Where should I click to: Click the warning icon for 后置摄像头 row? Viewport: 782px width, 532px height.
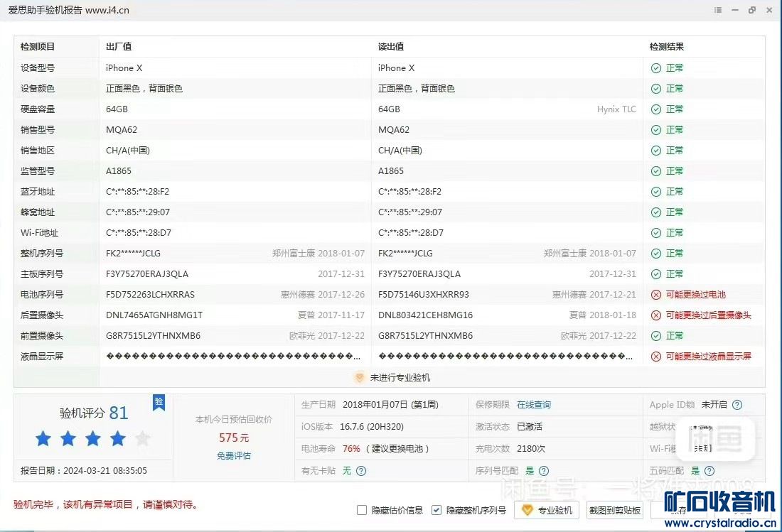(x=656, y=315)
